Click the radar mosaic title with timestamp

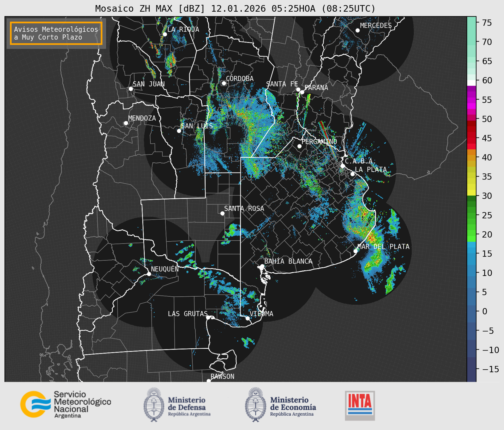point(235,8)
